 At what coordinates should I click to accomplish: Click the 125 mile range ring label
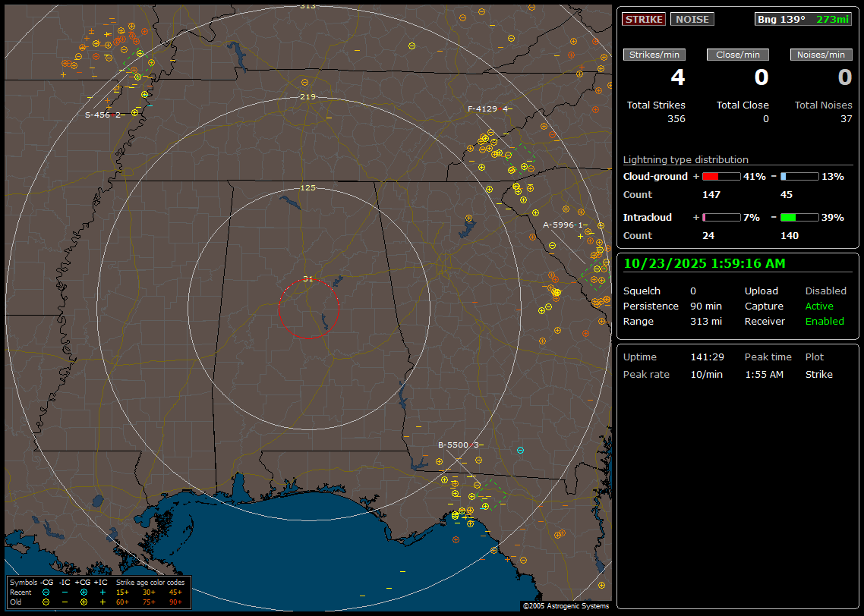point(307,187)
